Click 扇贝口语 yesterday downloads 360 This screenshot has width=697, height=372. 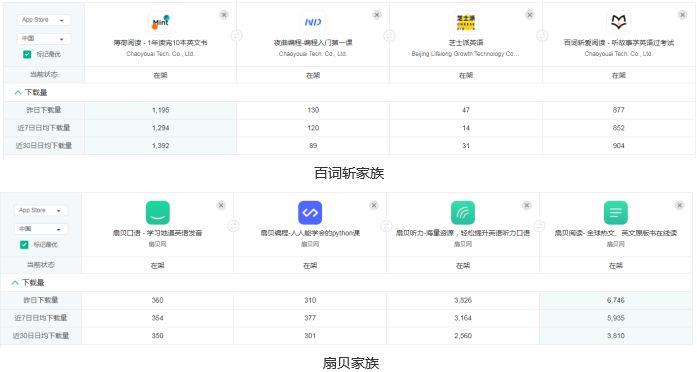click(157, 300)
